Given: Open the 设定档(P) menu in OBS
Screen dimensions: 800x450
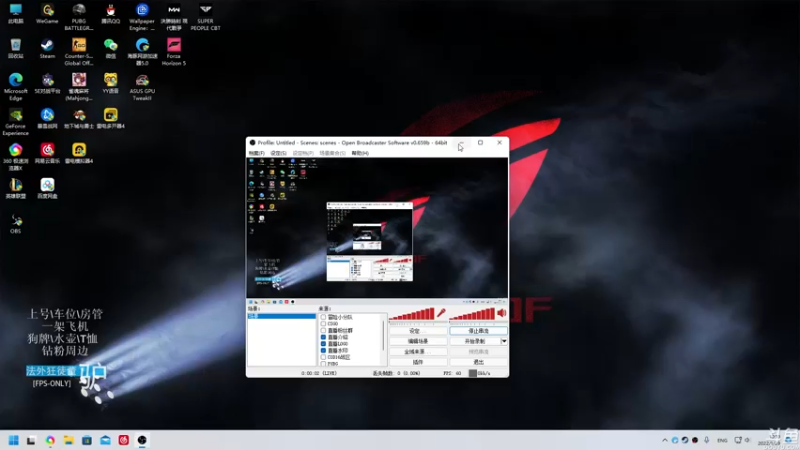Looking at the screenshot, I should tap(303, 153).
